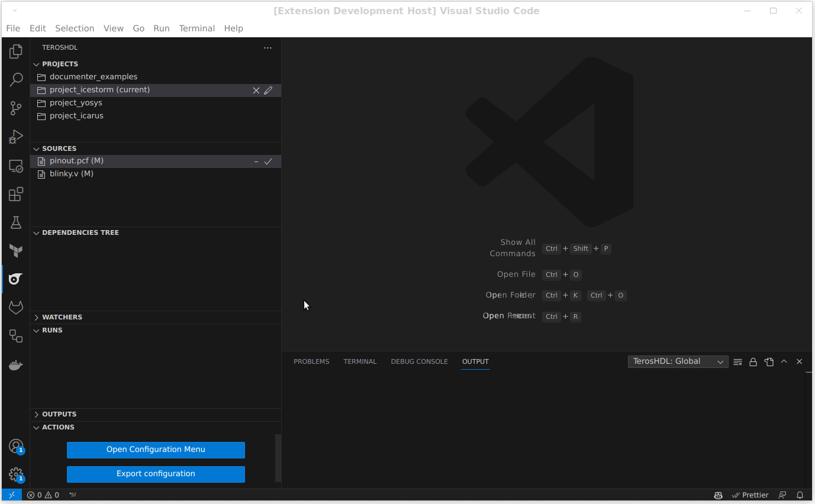Open Source Control view

pos(16,108)
